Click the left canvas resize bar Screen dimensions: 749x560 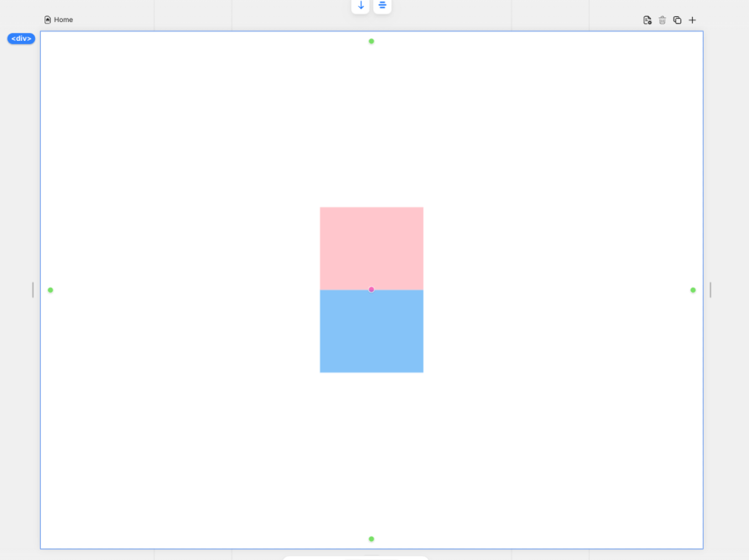[x=33, y=290]
